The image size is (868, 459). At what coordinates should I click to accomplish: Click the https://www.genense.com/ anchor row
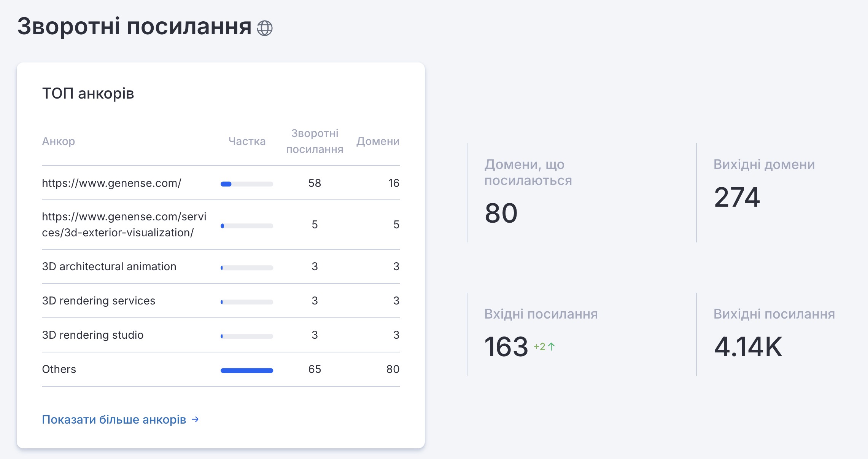[x=111, y=183]
